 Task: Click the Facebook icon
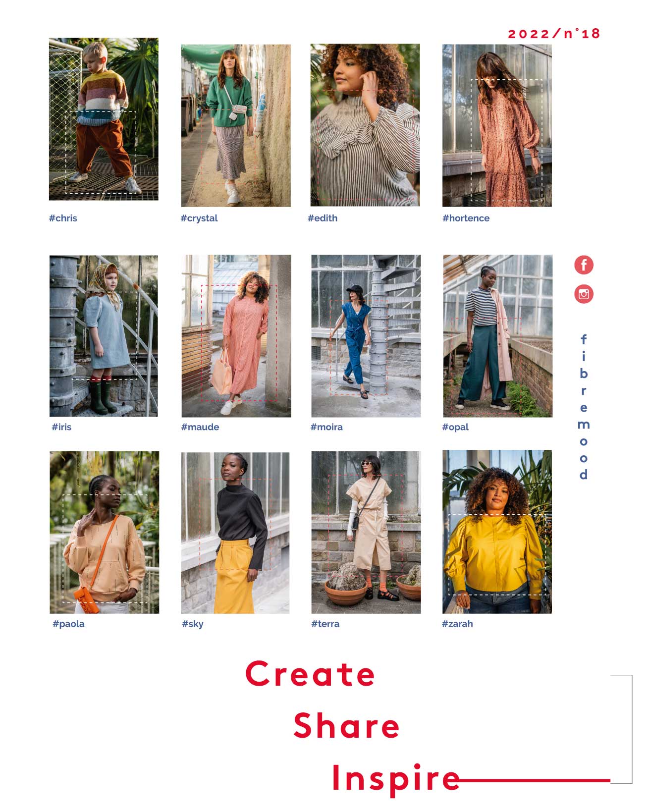[x=584, y=265]
